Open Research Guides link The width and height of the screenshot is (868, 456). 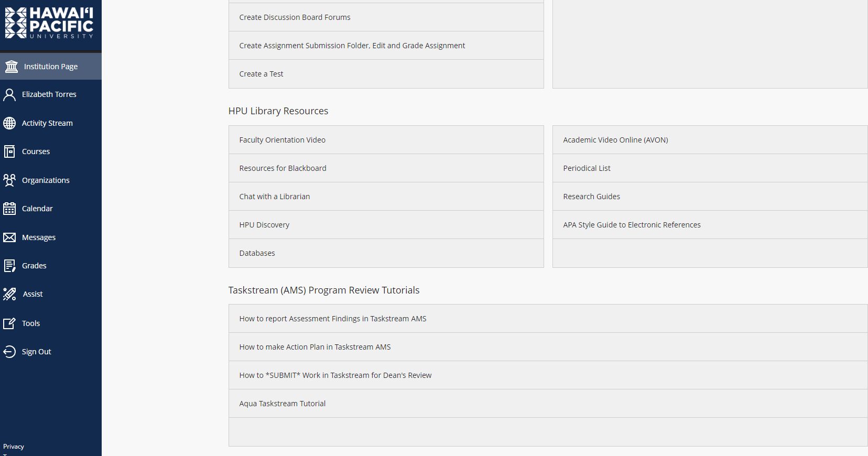pyautogui.click(x=710, y=197)
